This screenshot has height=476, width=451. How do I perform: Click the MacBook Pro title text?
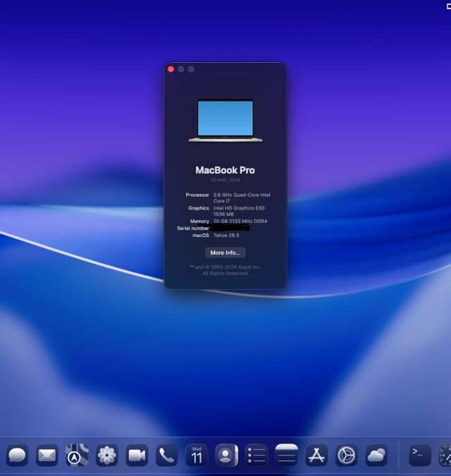point(225,170)
